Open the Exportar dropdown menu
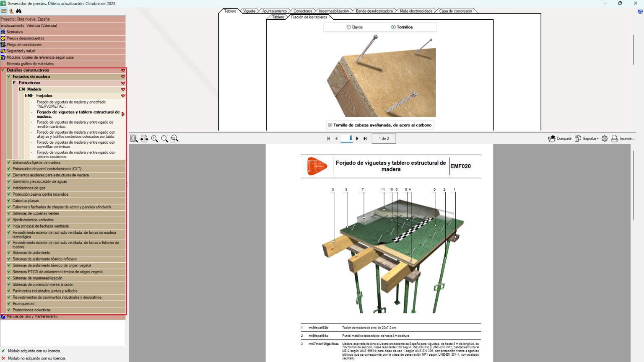The width and height of the screenshot is (644, 362). pos(587,139)
